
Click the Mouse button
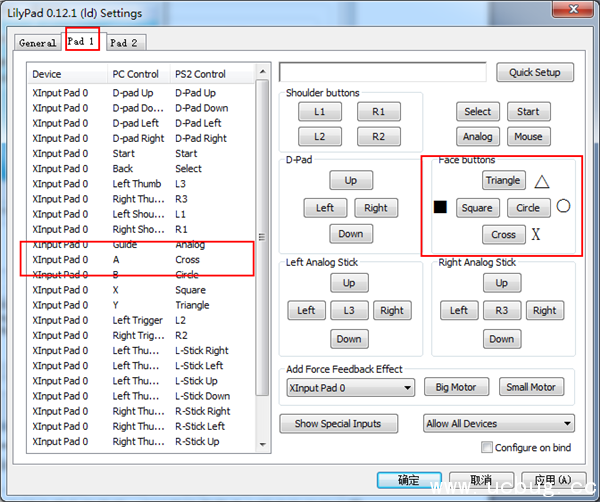click(528, 137)
